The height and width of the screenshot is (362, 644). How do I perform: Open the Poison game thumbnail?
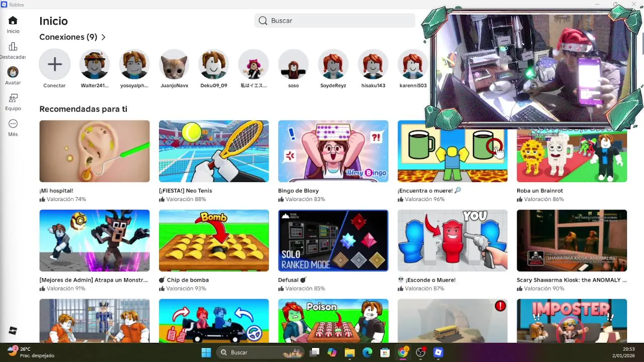pyautogui.click(x=333, y=321)
